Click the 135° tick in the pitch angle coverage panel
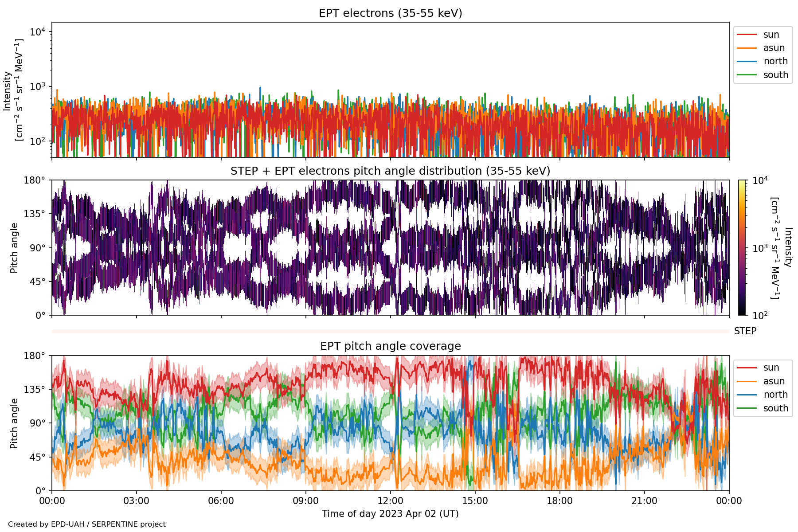Viewport: 798px width, 532px height. [35, 389]
